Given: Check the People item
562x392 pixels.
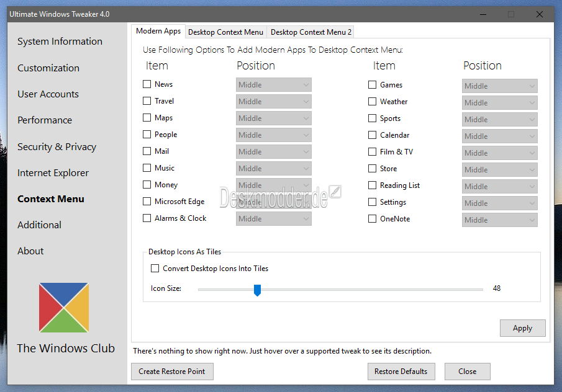Looking at the screenshot, I should click(x=147, y=134).
